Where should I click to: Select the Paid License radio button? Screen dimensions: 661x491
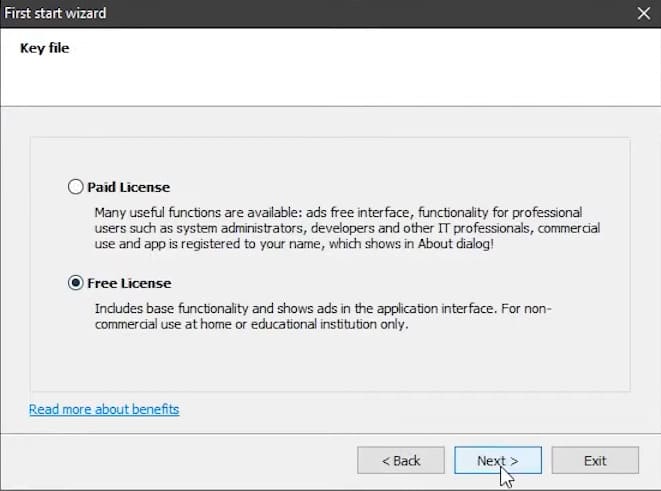coord(76,187)
